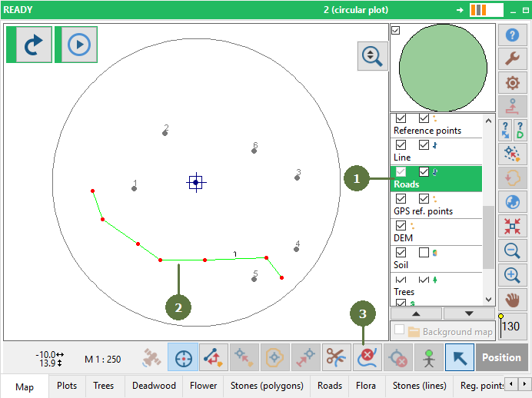Click the play circle button

79,45
